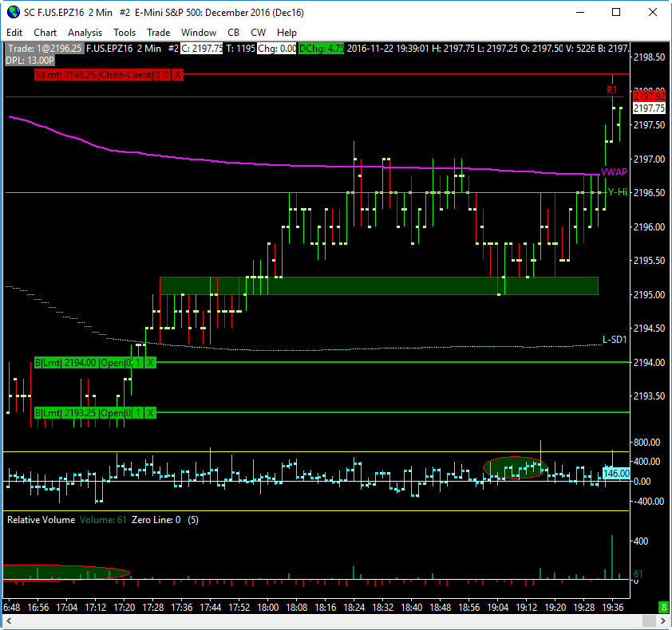Click the Relative Volume study label
Image resolution: width=672 pixels, height=630 pixels.
point(42,520)
